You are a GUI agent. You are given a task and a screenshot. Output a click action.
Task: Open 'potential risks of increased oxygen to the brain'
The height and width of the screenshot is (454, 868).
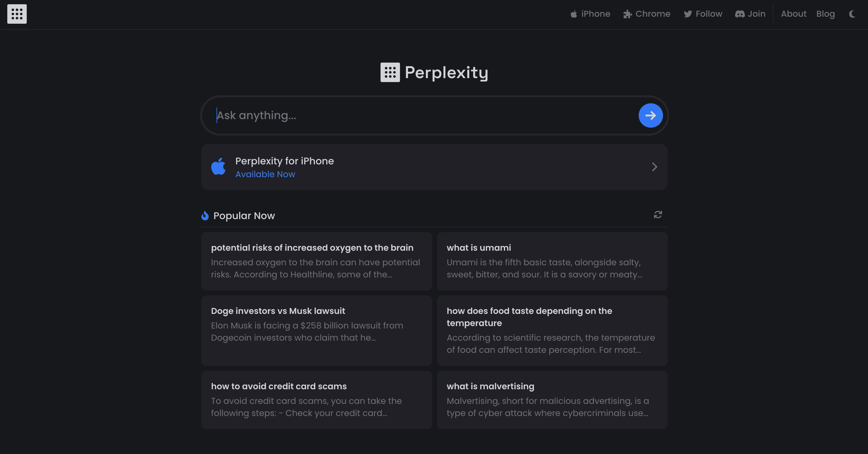[x=317, y=261]
